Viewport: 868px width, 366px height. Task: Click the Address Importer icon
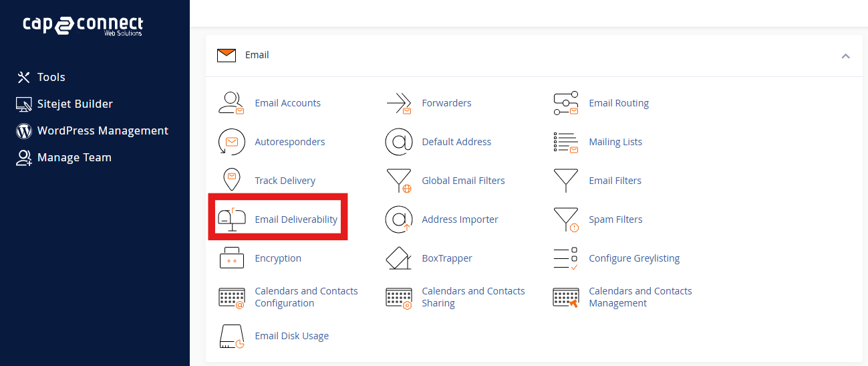399,219
